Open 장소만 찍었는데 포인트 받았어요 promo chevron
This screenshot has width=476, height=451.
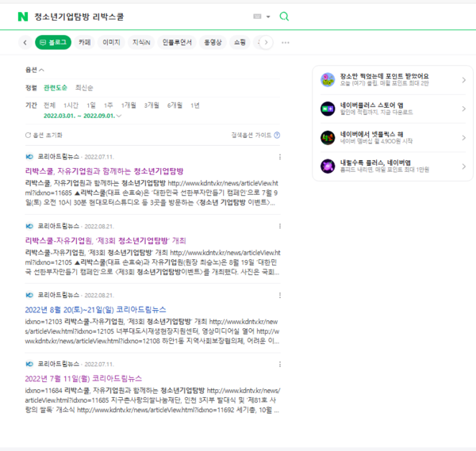coord(463,80)
